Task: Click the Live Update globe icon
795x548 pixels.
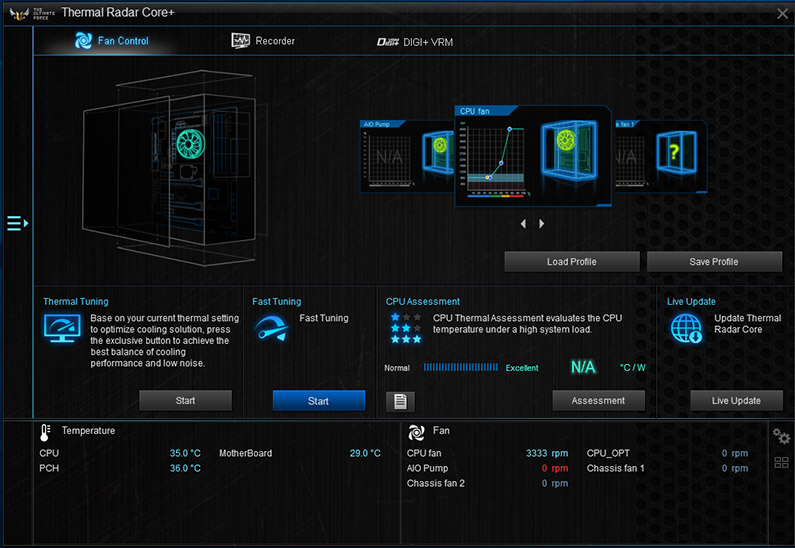Action: tap(686, 328)
